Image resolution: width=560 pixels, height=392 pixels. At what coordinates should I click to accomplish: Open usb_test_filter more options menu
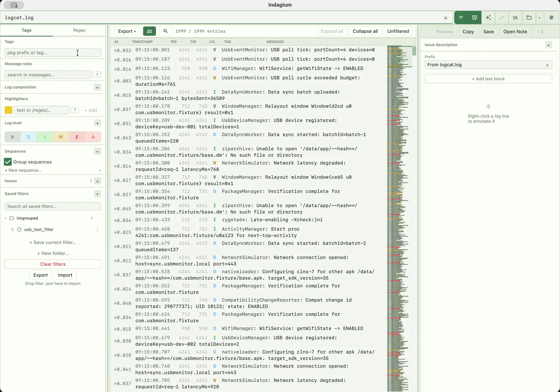(98, 230)
